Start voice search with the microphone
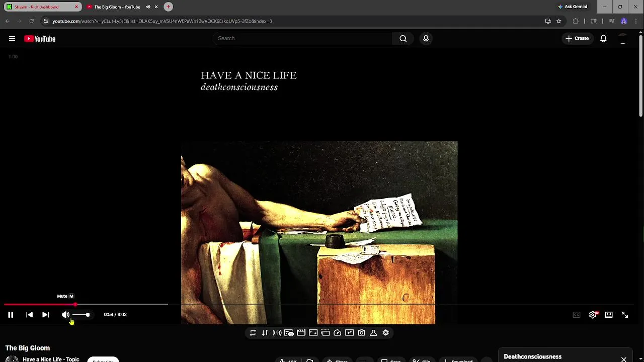The image size is (644, 362). click(426, 39)
